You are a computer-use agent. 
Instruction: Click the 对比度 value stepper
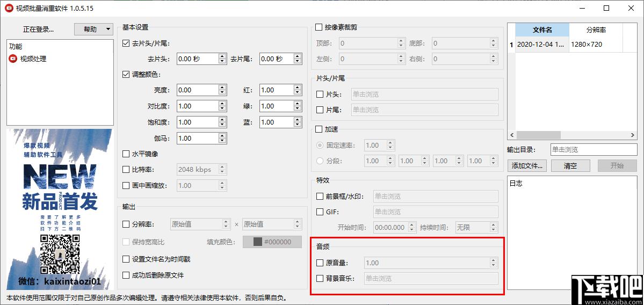pos(222,106)
